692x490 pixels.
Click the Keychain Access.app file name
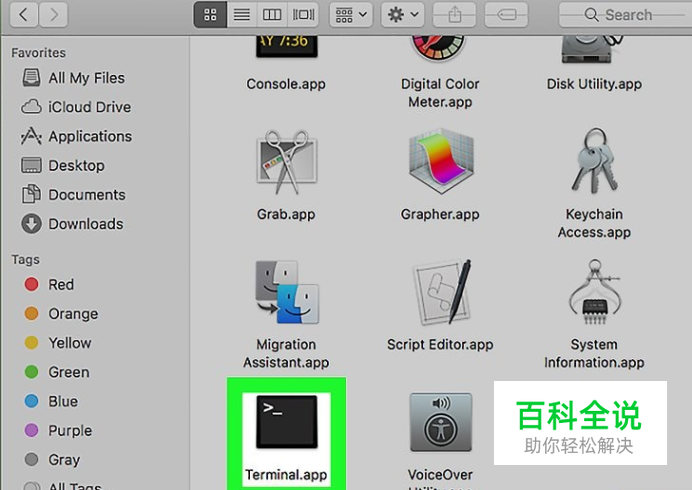click(594, 223)
